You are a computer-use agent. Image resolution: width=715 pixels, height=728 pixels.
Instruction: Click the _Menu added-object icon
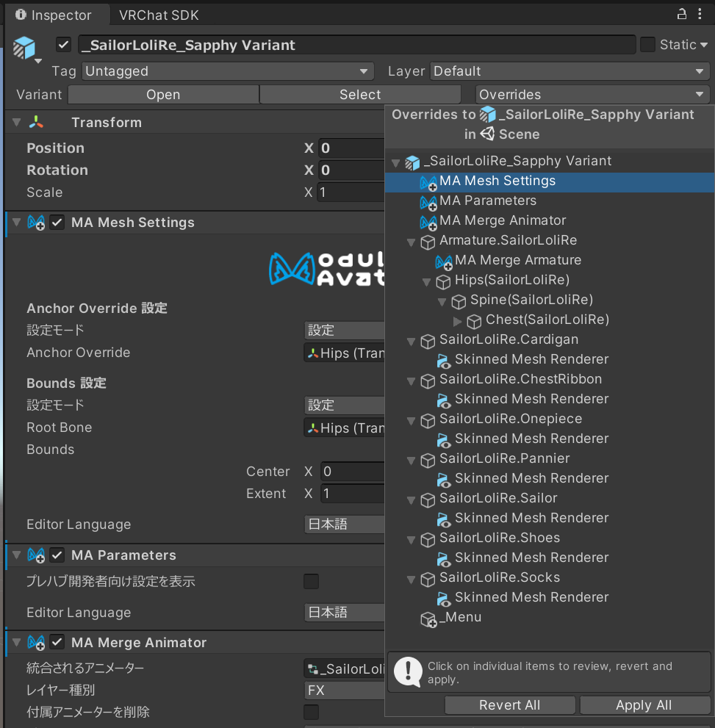428,619
